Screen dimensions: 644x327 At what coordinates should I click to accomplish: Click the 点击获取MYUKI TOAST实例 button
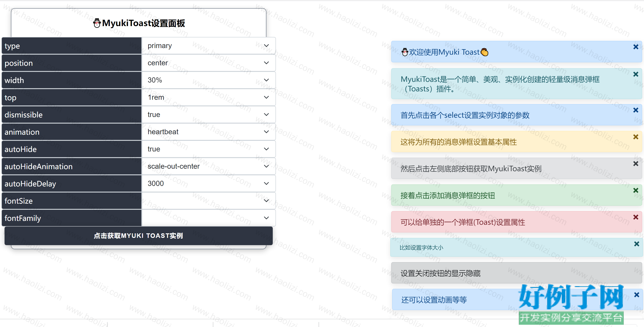click(x=138, y=236)
